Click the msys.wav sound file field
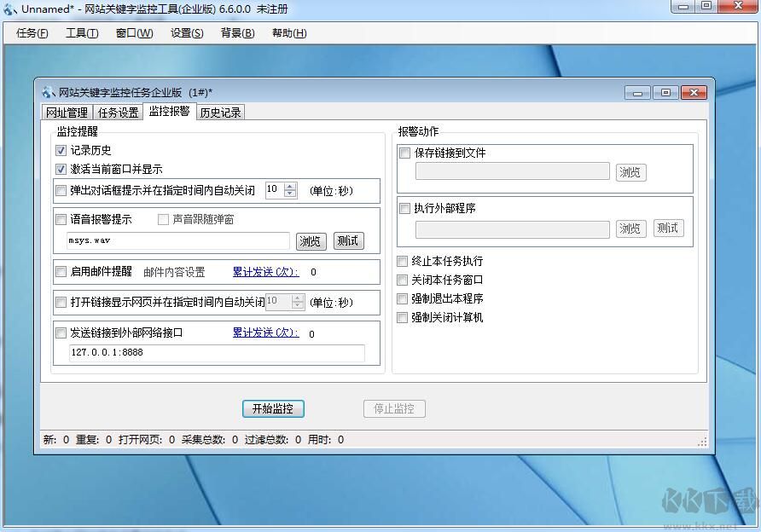761x532 pixels. [x=177, y=240]
